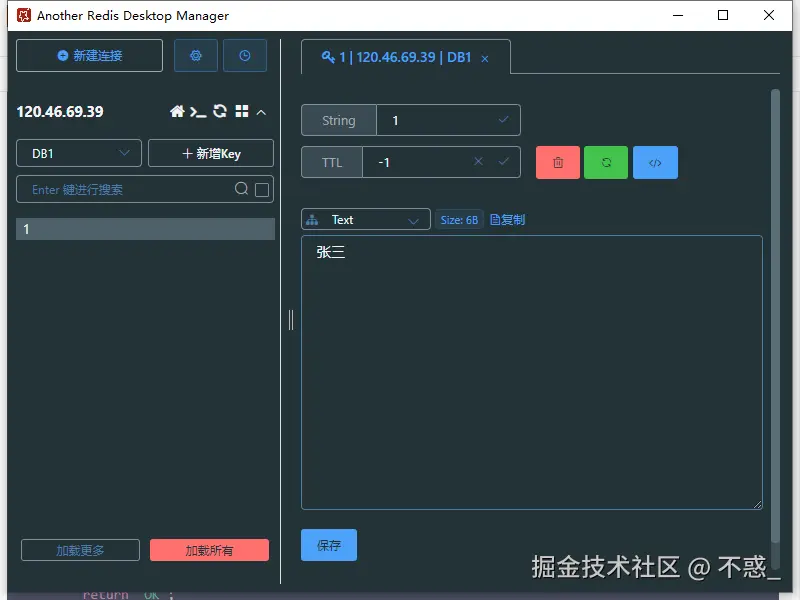
Task: Open the home view for connection 120.46.69.39
Action: tap(178, 112)
